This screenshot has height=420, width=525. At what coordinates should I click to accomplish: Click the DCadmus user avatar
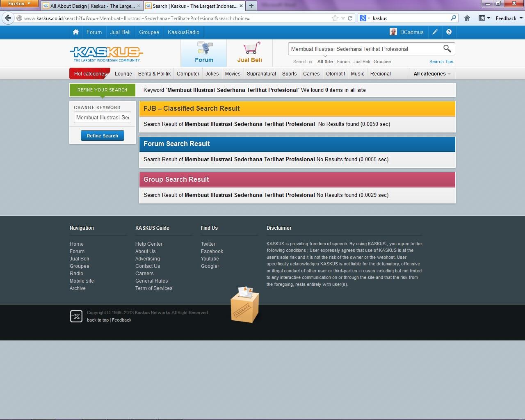[x=393, y=32]
